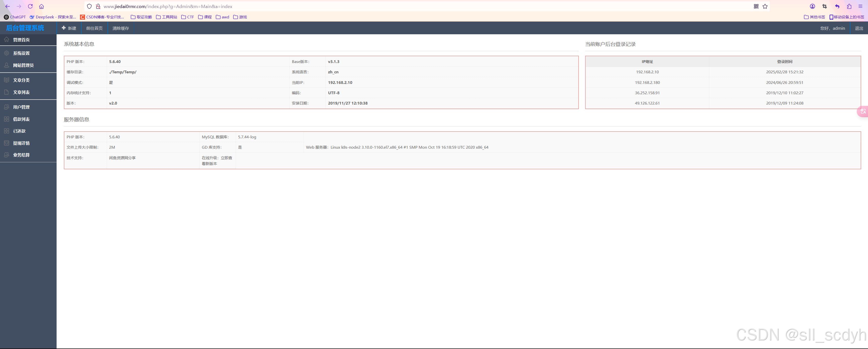Open the ChatGPT bookmark
The width and height of the screenshot is (868, 349).
[15, 17]
